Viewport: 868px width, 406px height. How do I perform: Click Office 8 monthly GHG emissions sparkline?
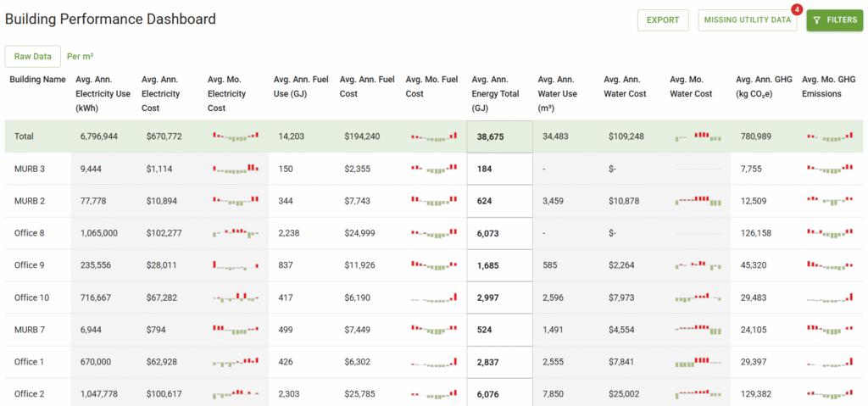[830, 233]
